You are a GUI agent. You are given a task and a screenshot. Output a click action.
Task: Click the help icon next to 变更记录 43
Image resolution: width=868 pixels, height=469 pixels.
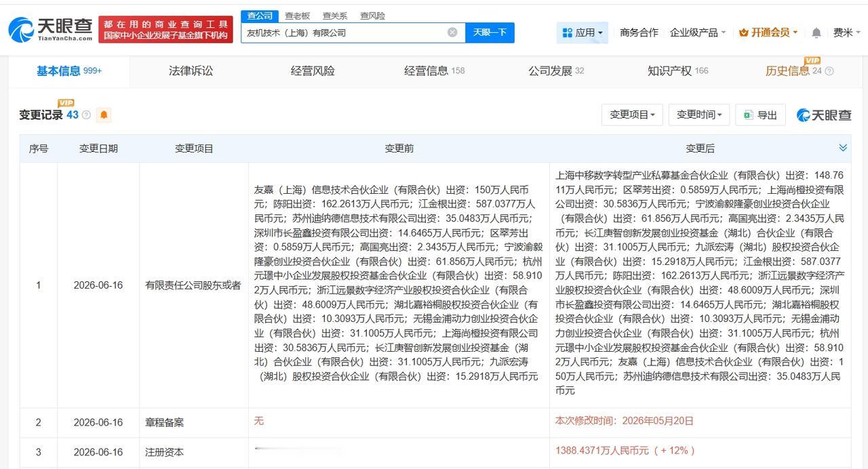click(x=86, y=115)
